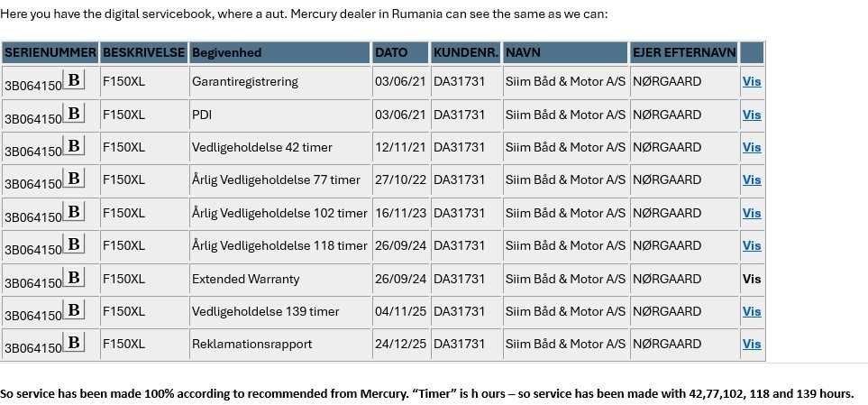View the 77 timer maintenance record
The width and height of the screenshot is (868, 405).
tap(751, 180)
